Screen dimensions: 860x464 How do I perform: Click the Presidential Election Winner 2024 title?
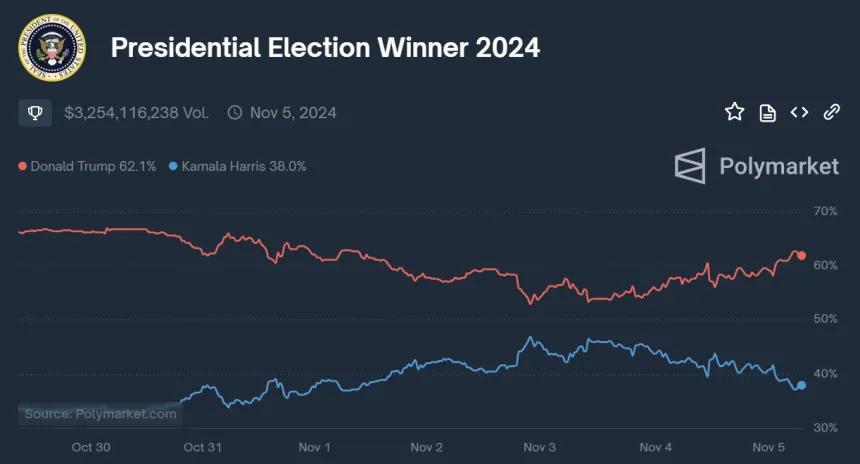(325, 48)
